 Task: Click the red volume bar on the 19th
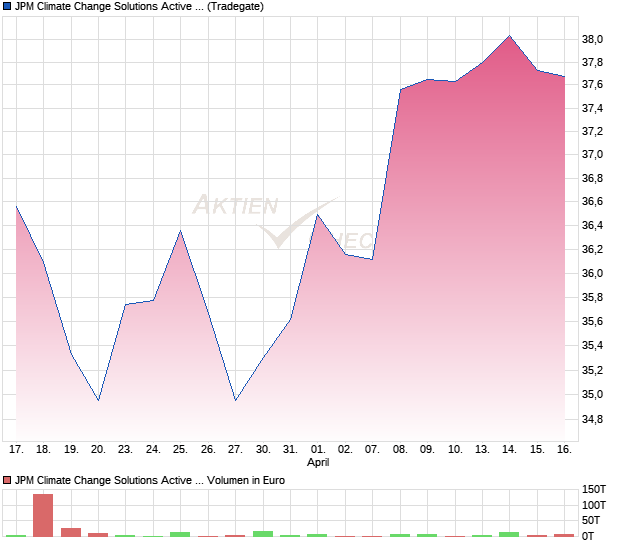71,532
